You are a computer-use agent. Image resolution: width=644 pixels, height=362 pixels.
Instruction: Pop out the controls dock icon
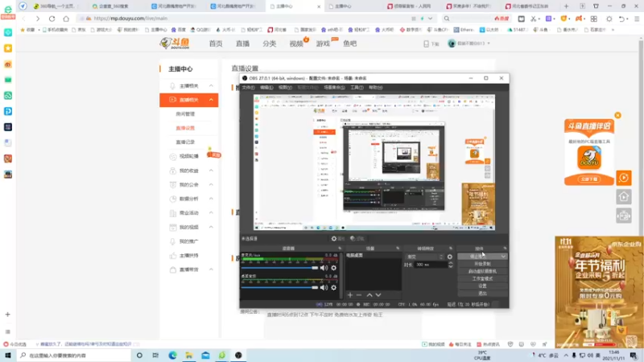point(505,249)
